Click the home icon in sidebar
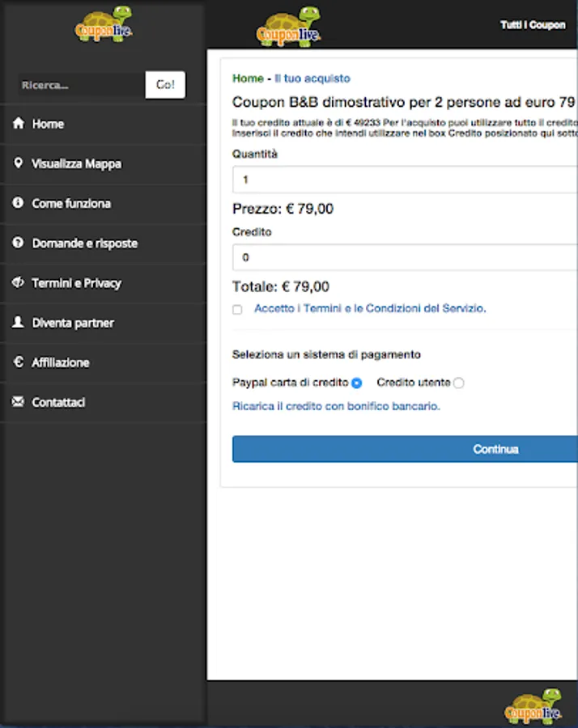This screenshot has height=728, width=578. [18, 124]
